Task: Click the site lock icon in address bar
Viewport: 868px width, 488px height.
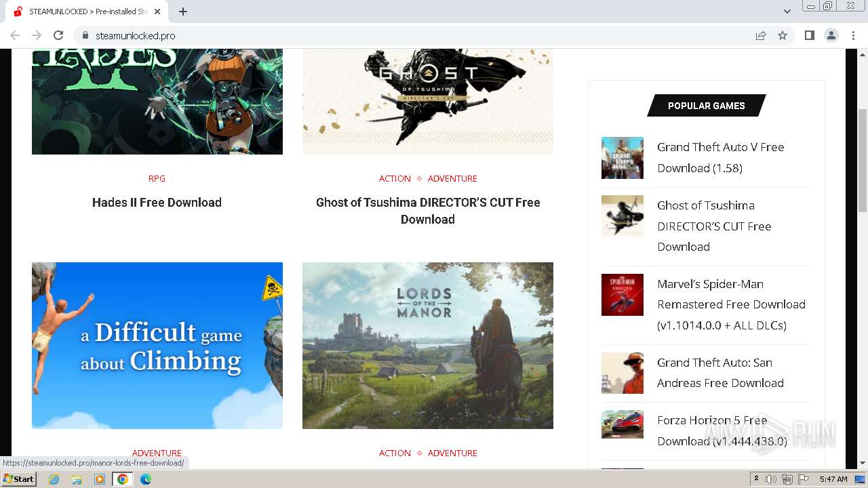Action: pos(85,35)
